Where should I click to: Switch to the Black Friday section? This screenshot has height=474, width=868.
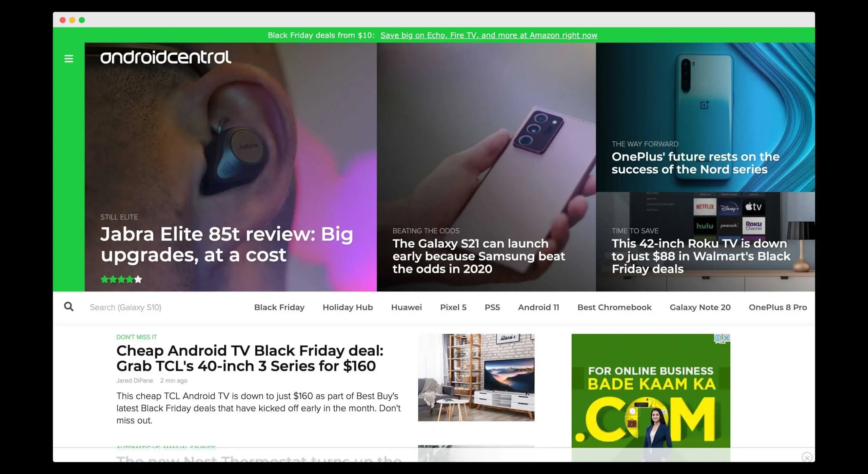pyautogui.click(x=279, y=307)
